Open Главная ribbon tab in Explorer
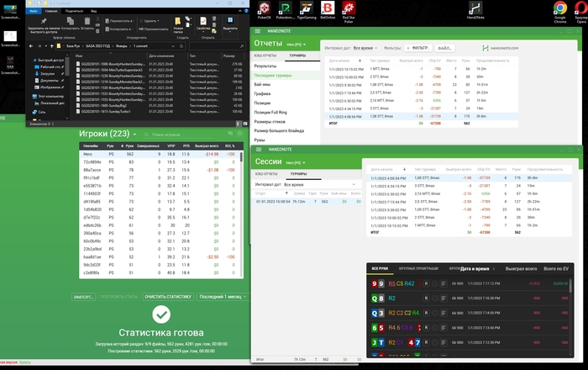 [51, 11]
